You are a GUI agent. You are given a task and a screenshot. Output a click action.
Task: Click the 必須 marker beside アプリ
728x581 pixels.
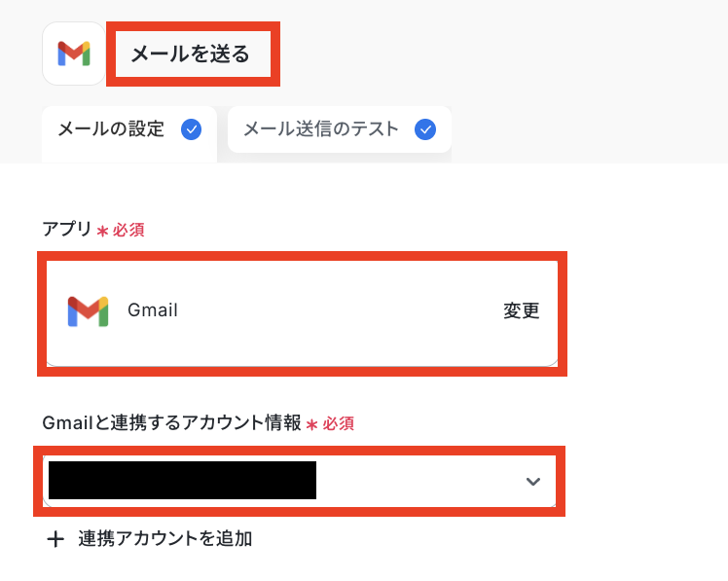(x=128, y=230)
